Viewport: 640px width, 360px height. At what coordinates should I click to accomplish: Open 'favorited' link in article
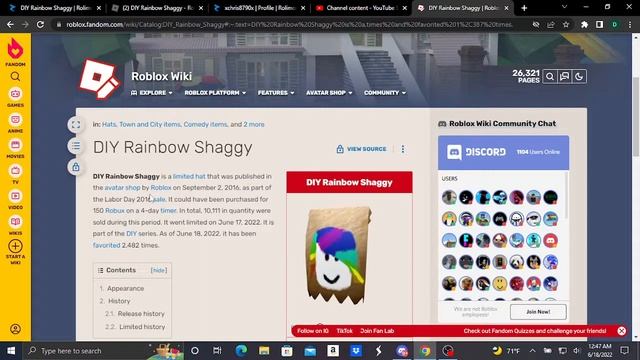(x=107, y=245)
